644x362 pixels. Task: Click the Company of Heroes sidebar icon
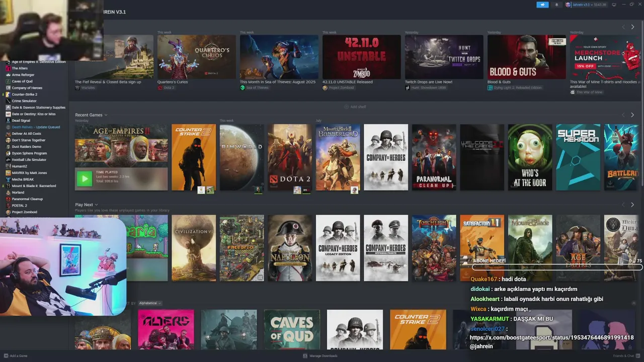[x=8, y=88]
